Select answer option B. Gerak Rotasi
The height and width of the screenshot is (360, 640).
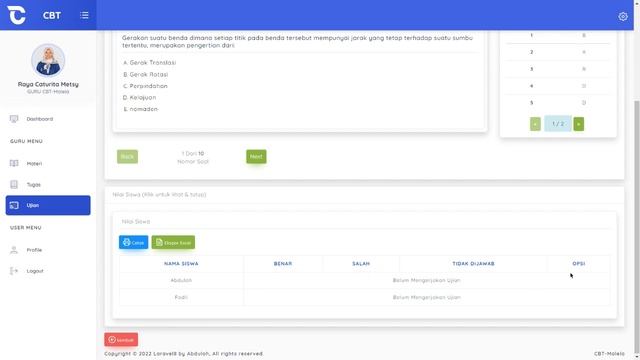pos(146,75)
